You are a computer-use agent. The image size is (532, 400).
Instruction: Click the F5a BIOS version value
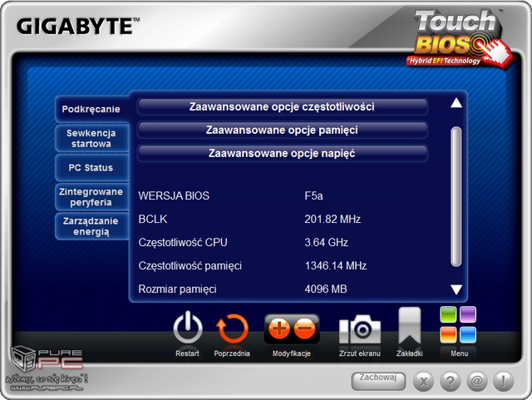click(314, 196)
